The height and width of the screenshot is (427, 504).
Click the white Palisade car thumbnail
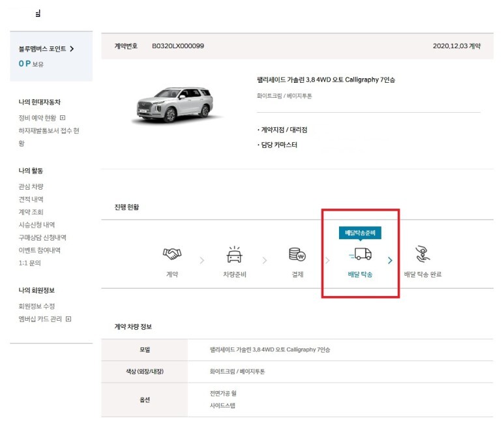(x=176, y=105)
